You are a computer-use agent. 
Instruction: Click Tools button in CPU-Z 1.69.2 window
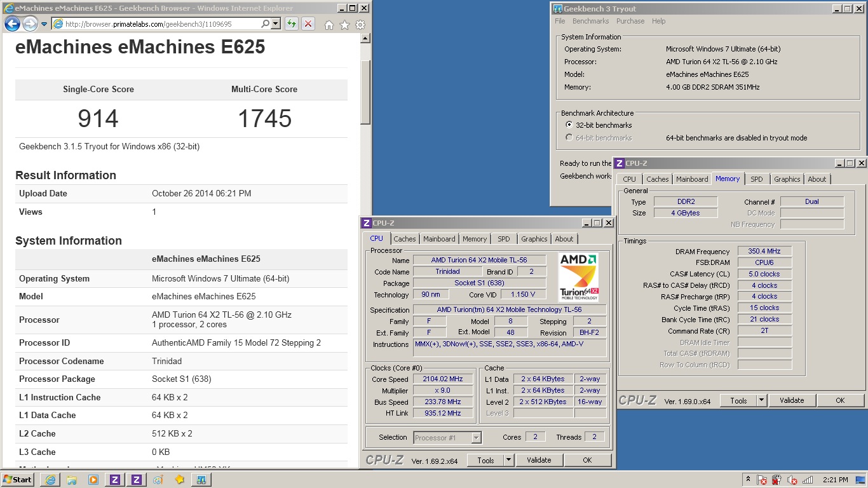[x=485, y=460]
